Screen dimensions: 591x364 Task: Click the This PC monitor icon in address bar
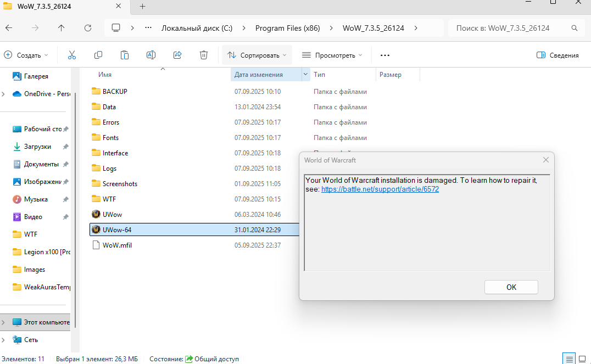point(116,28)
